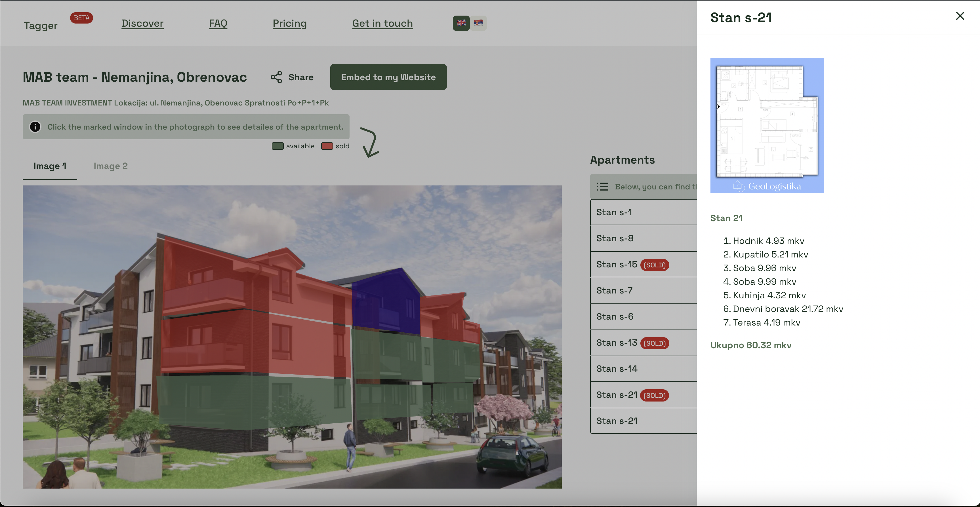Open the Get in touch link
This screenshot has height=507, width=980.
pyautogui.click(x=382, y=23)
